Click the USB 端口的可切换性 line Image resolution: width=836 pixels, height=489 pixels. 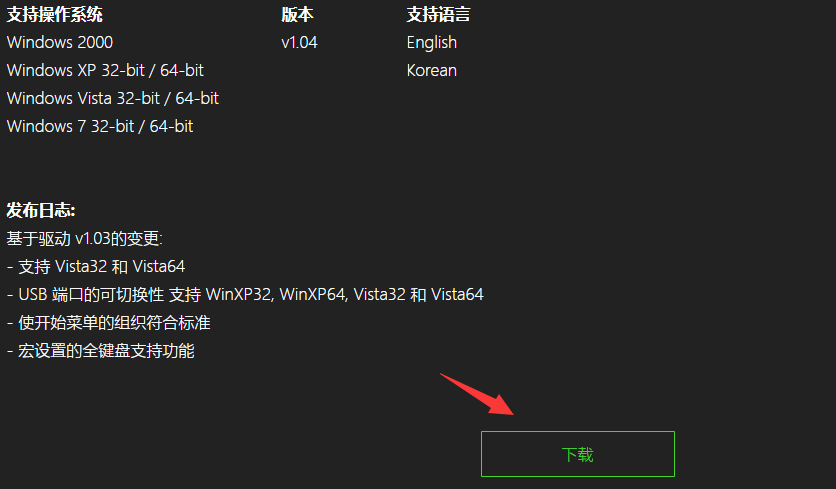click(245, 294)
